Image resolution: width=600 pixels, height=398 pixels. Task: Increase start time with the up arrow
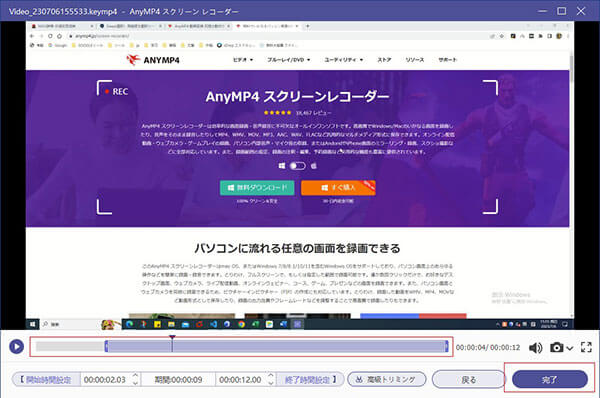tap(135, 376)
